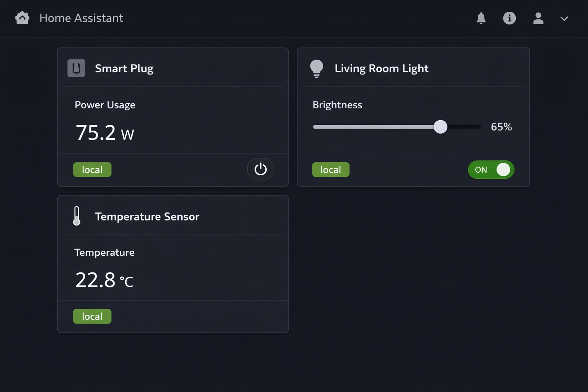Image resolution: width=588 pixels, height=392 pixels.
Task: Click the Smart Plug device icon
Action: pos(77,69)
